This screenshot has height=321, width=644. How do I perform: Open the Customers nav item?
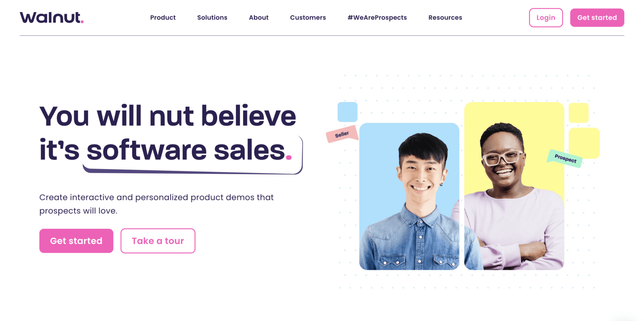click(308, 17)
